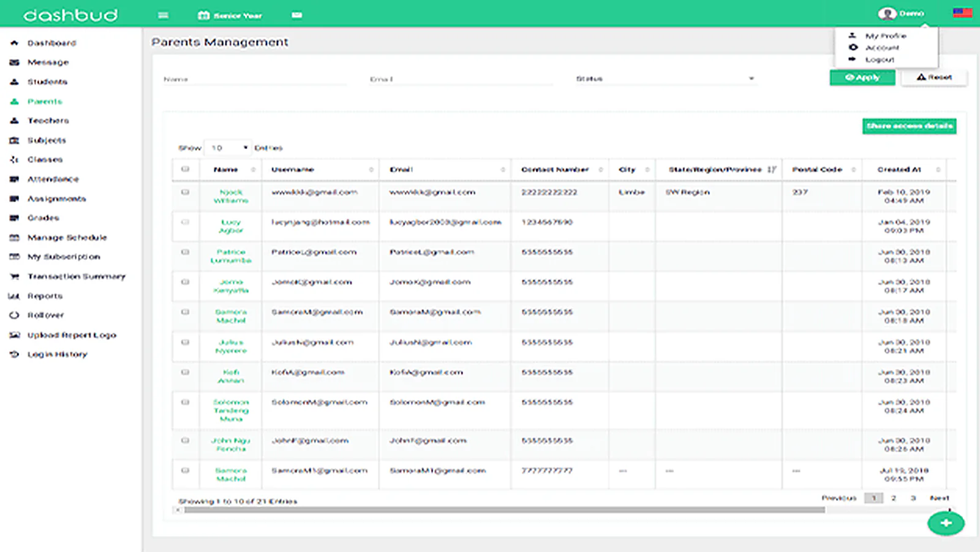Sort table by Name column
The height and width of the screenshot is (552, 980).
coord(230,170)
